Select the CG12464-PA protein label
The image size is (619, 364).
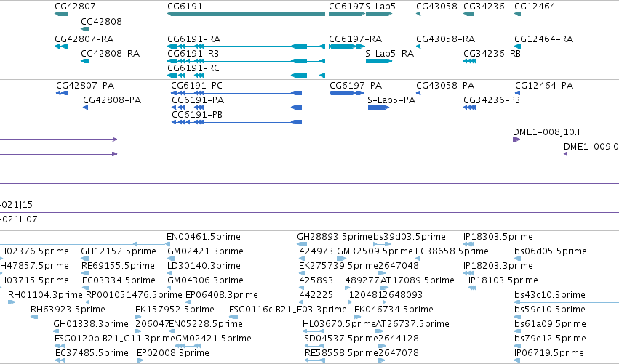(544, 86)
